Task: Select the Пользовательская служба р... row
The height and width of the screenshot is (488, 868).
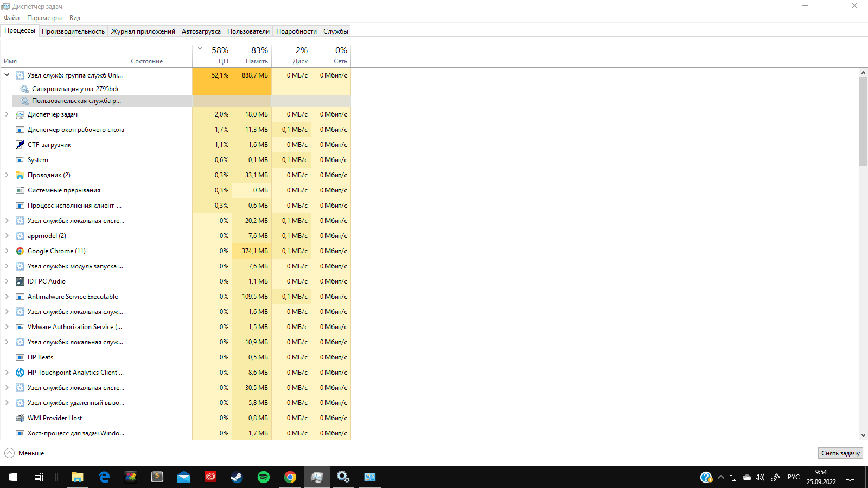Action: click(x=181, y=101)
